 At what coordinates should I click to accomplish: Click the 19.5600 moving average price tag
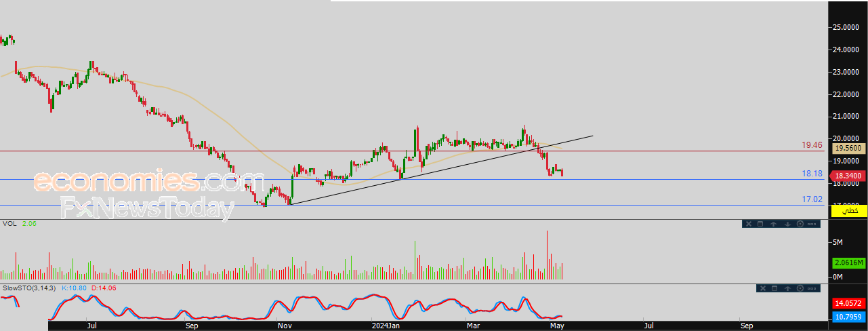click(848, 148)
